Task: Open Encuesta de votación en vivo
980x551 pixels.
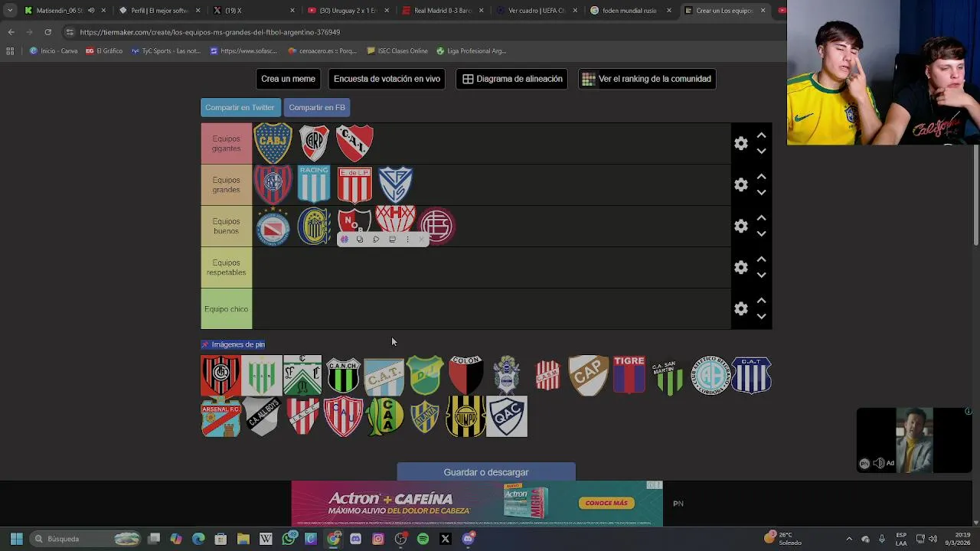Action: [x=387, y=79]
